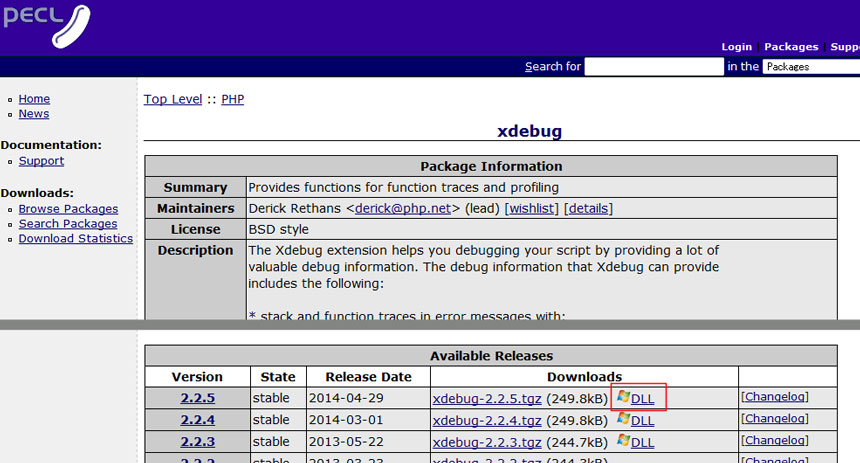The height and width of the screenshot is (463, 860).
Task: Open the News link
Action: pos(34,114)
